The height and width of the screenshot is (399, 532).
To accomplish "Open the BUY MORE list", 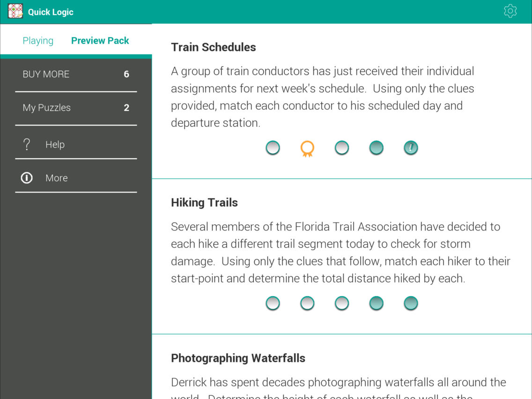I will point(76,74).
